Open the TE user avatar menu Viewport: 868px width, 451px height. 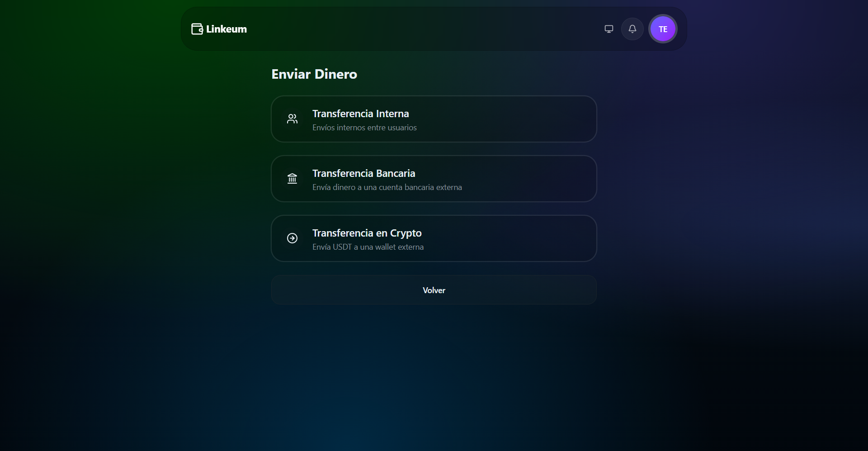point(663,29)
